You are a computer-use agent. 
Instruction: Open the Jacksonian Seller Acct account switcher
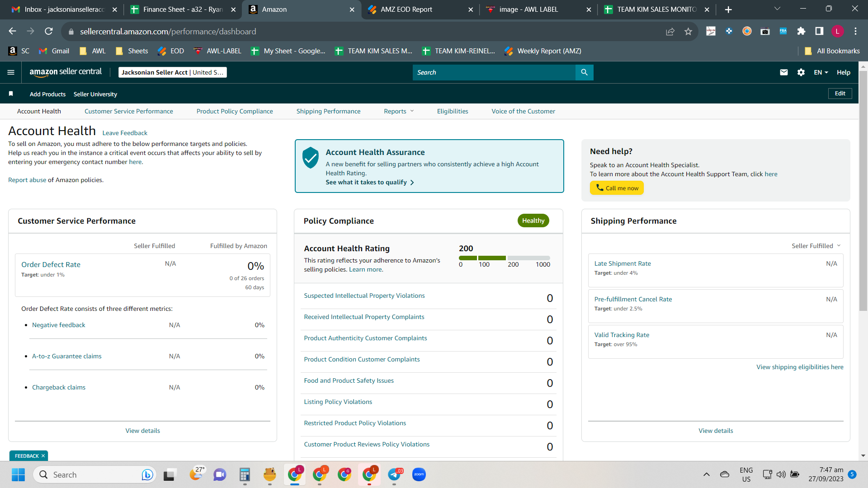(173, 72)
